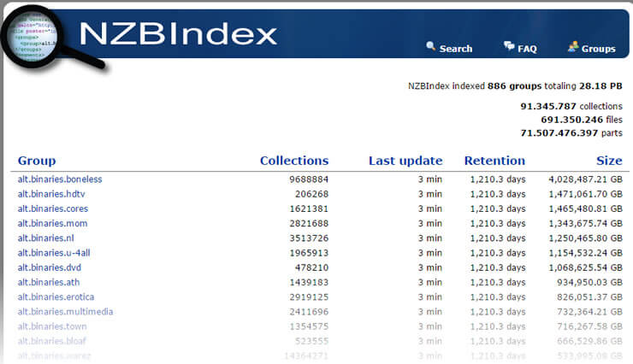The image size is (633, 364).
Task: Click collections count 2919125
Action: coord(309,296)
